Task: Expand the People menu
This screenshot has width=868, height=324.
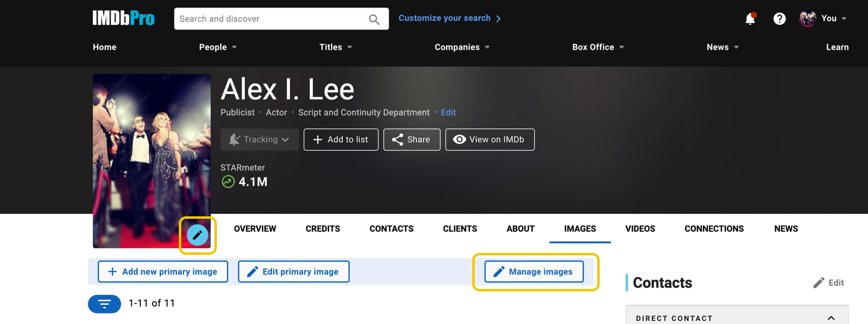Action: (218, 47)
